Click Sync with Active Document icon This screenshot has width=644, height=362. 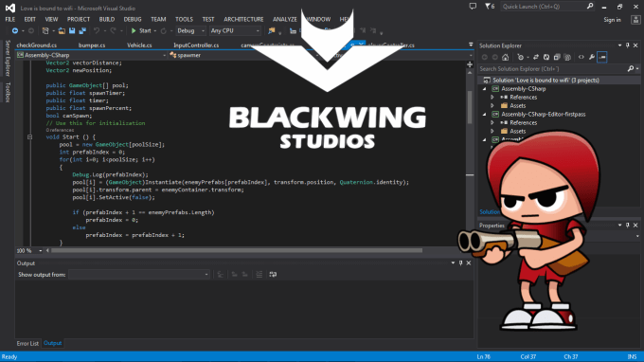coord(536,57)
